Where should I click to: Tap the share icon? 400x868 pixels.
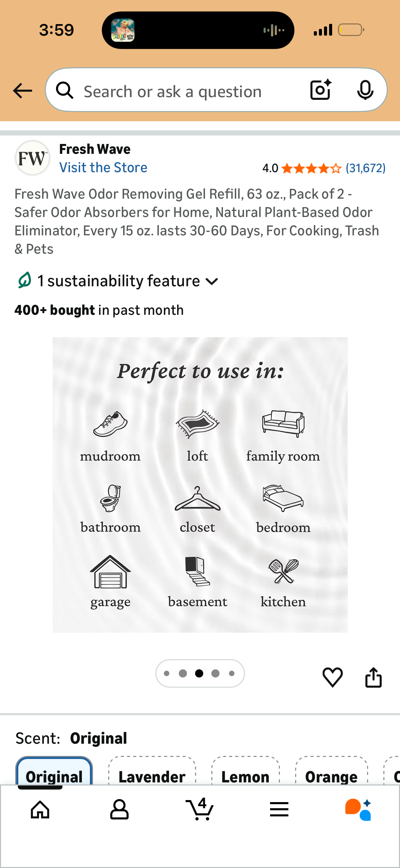(373, 677)
